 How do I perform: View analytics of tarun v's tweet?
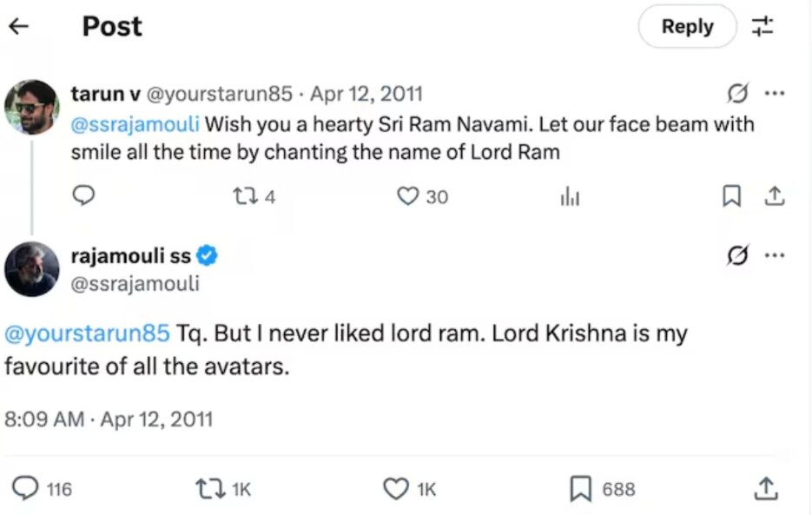[570, 197]
